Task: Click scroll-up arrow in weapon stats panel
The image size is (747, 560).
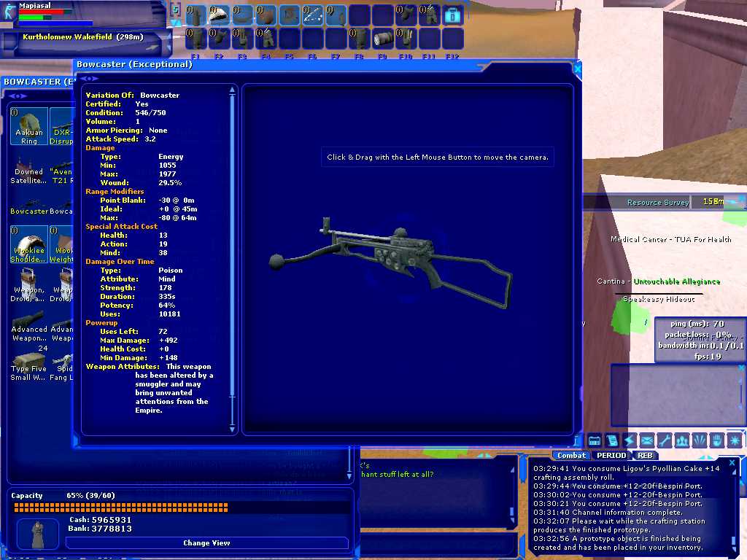Action: [x=232, y=90]
